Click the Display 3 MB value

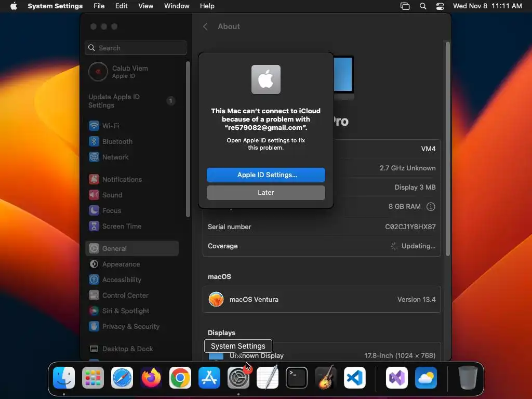click(x=415, y=187)
